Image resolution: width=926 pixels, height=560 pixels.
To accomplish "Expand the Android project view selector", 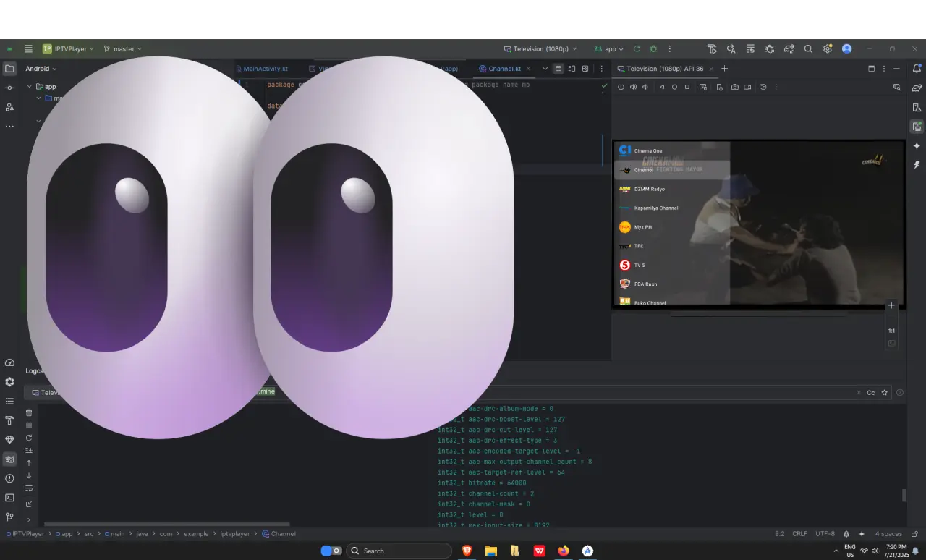I will point(41,69).
